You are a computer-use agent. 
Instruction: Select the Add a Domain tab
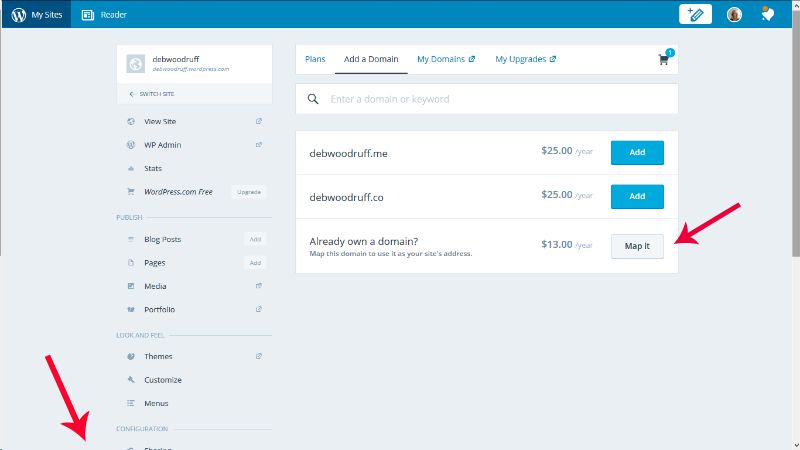click(x=371, y=59)
